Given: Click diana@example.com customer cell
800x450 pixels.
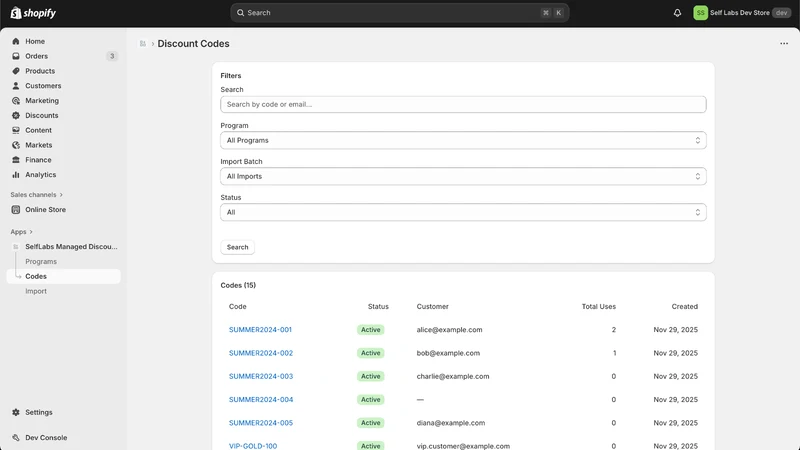Looking at the screenshot, I should [451, 423].
